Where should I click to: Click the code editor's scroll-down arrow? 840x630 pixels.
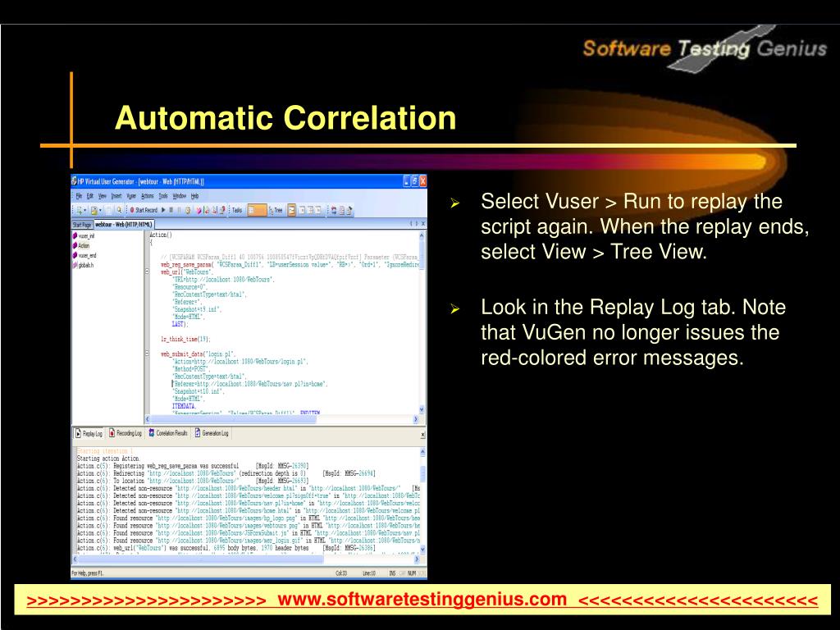point(422,410)
